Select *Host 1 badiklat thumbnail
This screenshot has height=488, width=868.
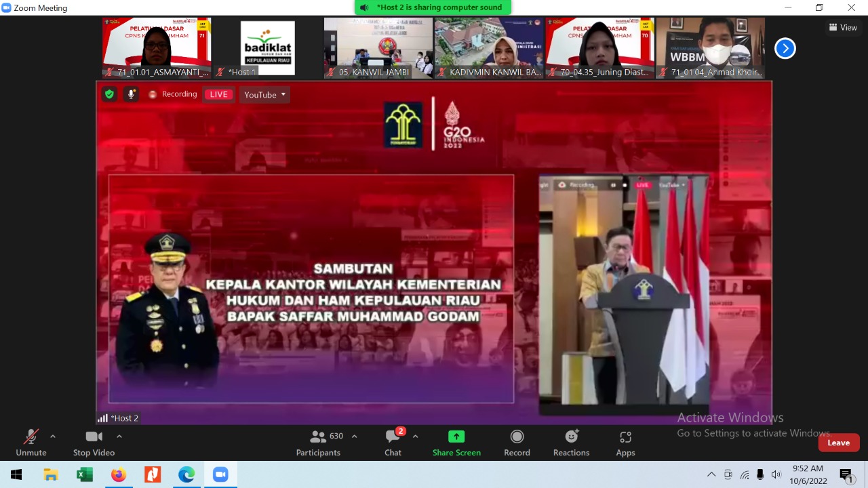pyautogui.click(x=267, y=48)
